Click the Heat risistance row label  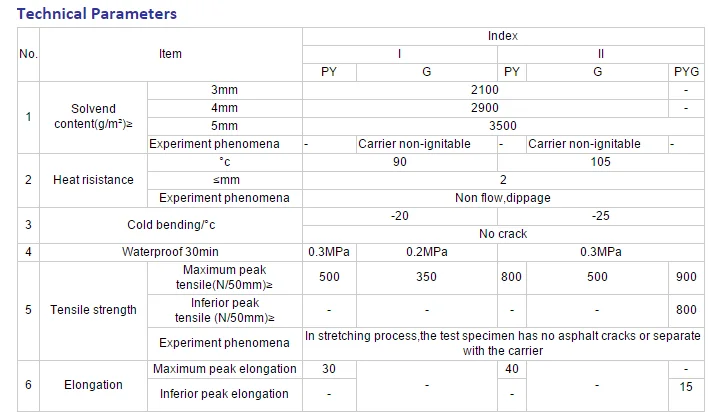pyautogui.click(x=93, y=180)
